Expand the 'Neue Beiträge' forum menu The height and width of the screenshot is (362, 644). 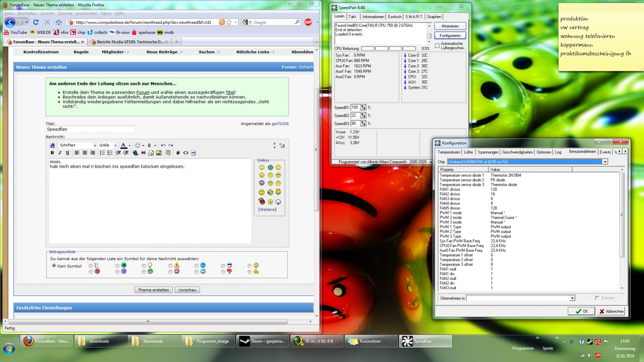(164, 52)
